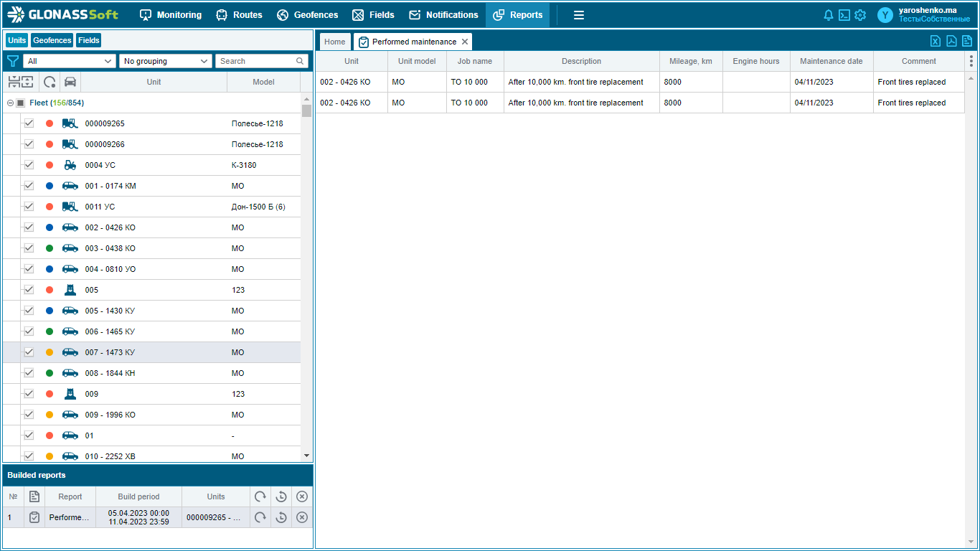Click the period-change header icon
Viewport: 980px width, 551px height.
(x=281, y=496)
